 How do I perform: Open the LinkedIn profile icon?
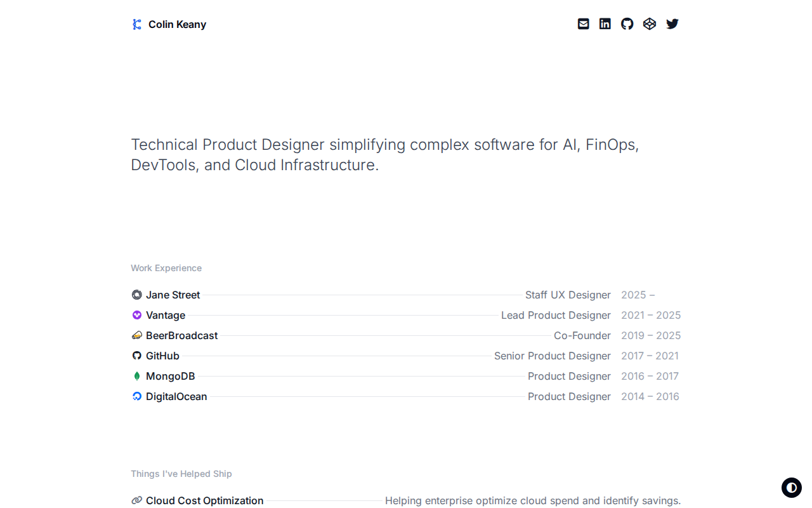(x=605, y=24)
